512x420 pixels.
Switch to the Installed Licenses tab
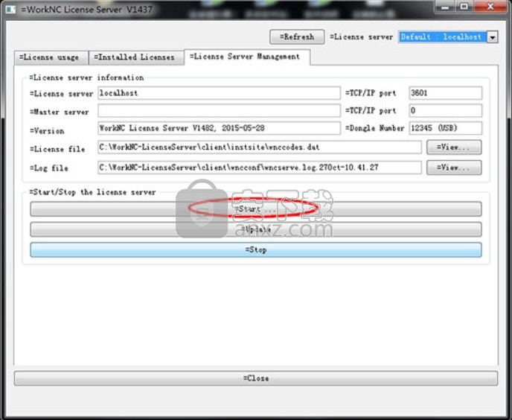coord(136,57)
